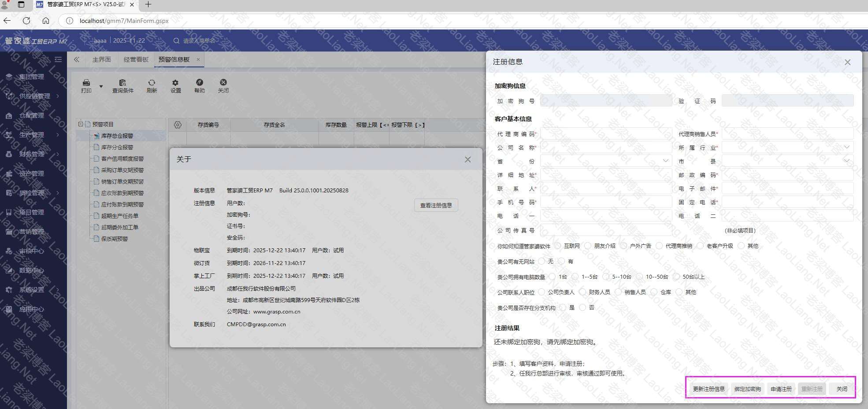Expand the 省份 province dropdown
Image resolution: width=868 pixels, height=409 pixels.
(606, 161)
